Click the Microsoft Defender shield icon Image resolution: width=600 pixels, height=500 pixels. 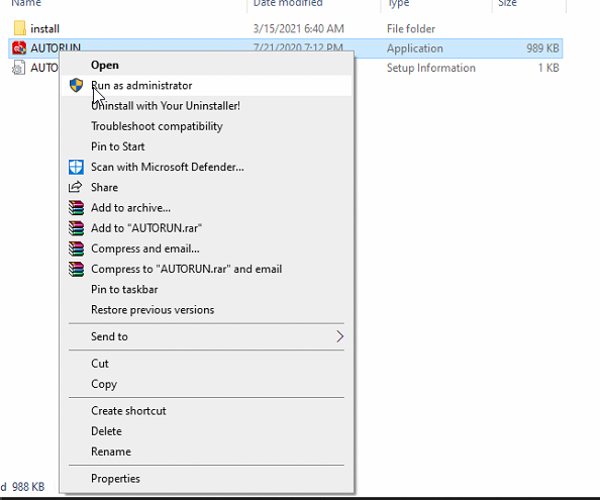tap(75, 167)
